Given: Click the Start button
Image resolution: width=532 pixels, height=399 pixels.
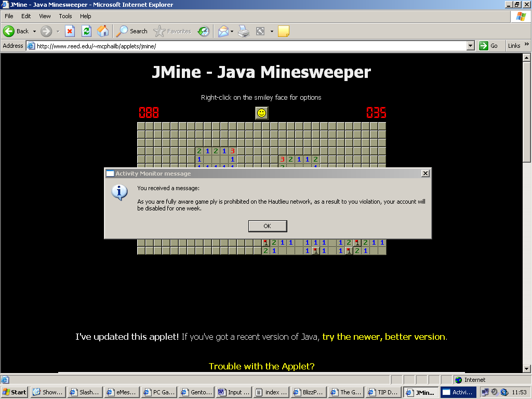Looking at the screenshot, I should point(15,392).
